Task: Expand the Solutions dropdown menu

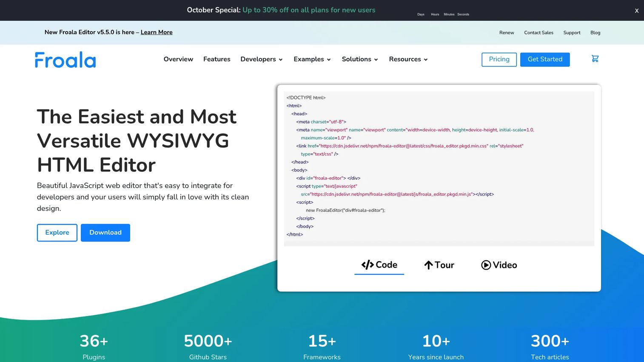Action: (x=360, y=59)
